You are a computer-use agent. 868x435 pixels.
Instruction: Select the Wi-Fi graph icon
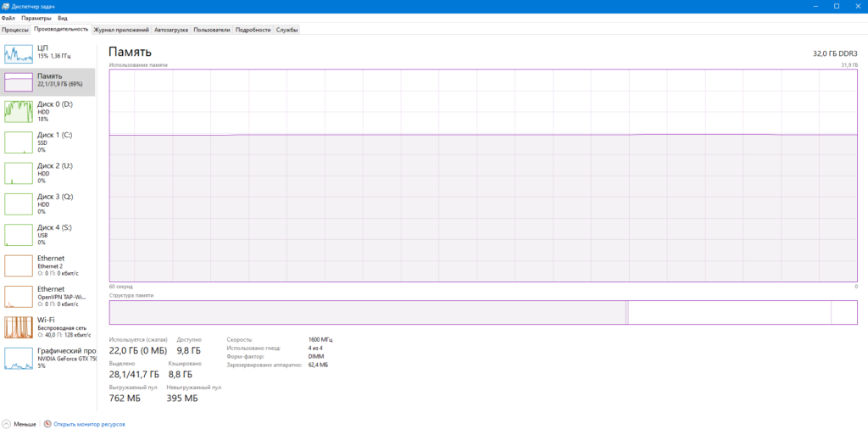point(19,327)
